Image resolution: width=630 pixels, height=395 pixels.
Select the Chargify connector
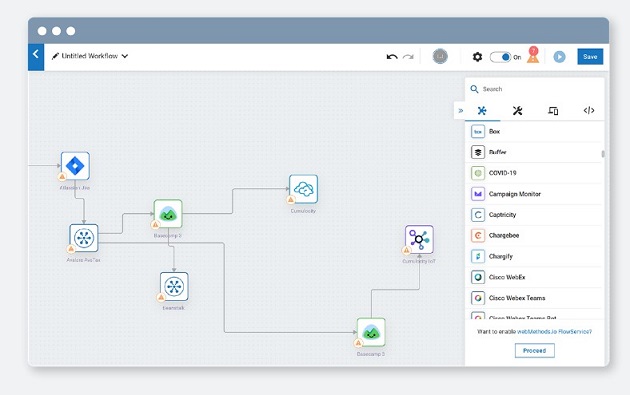point(534,256)
